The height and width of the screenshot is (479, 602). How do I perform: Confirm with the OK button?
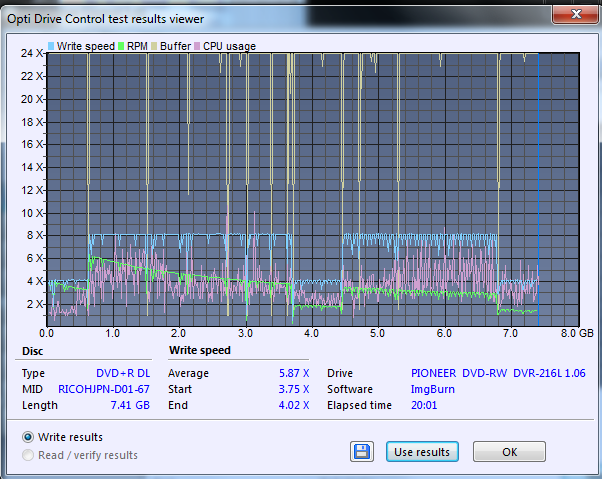[510, 452]
